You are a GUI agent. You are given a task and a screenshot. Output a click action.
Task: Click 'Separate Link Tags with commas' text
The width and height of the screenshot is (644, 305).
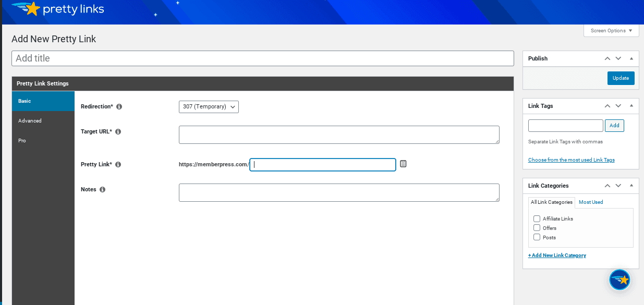[x=565, y=142]
